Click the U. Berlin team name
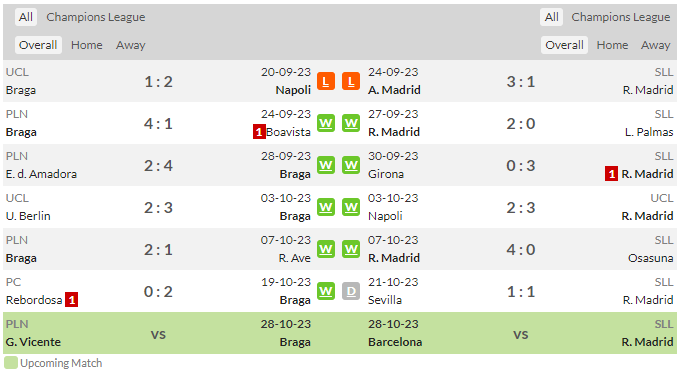This screenshot has width=681, height=392. click(x=28, y=216)
